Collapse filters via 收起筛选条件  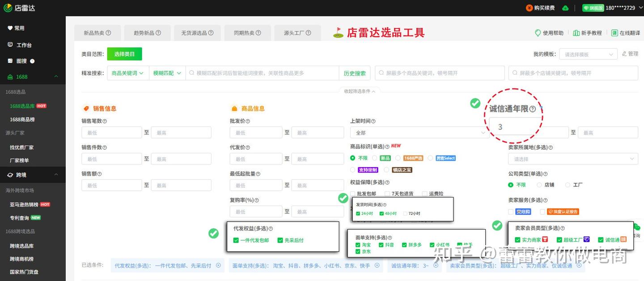[360, 91]
